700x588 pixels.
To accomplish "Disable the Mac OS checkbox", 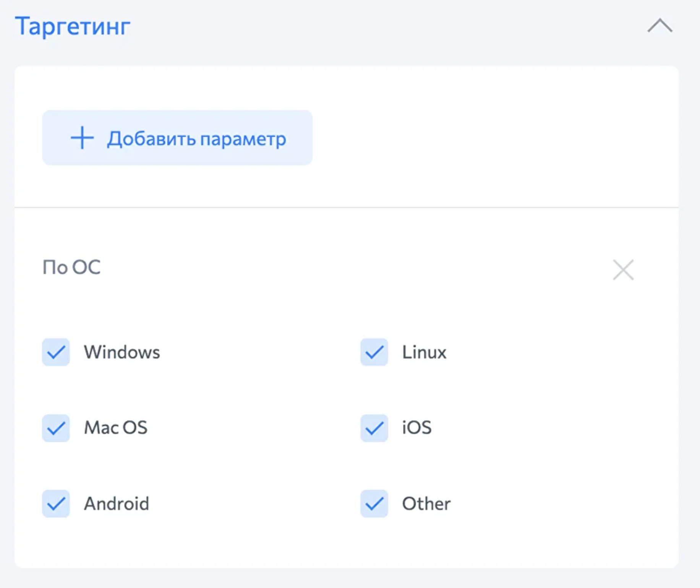I will coord(56,428).
